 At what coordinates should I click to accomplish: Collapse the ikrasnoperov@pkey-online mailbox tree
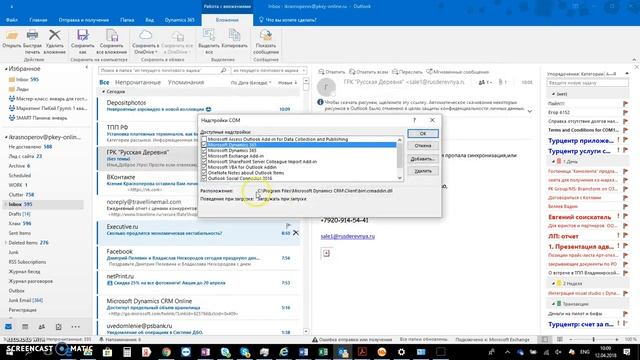pyautogui.click(x=6, y=137)
